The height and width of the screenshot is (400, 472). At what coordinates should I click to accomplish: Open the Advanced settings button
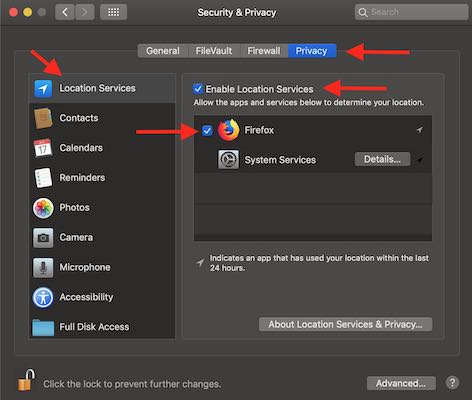[x=401, y=383]
